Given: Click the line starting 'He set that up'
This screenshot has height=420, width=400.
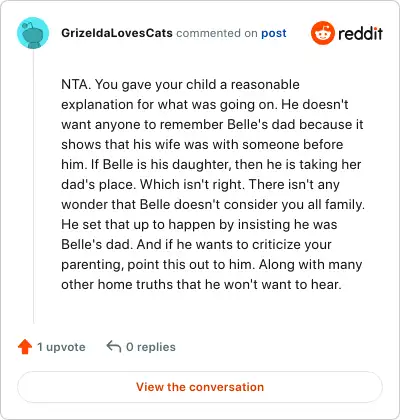Looking at the screenshot, I should click(x=199, y=224).
